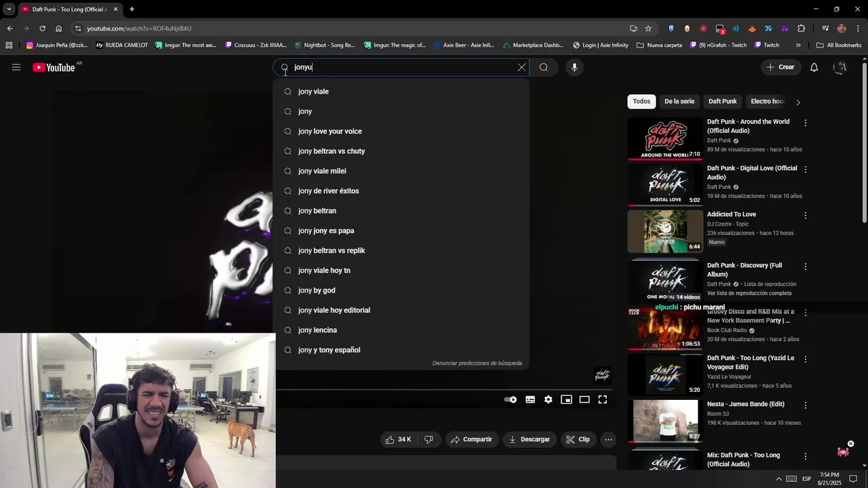Open options menu for Too Long Yazid Edit
Screen dimensions: 868x488
(806, 359)
